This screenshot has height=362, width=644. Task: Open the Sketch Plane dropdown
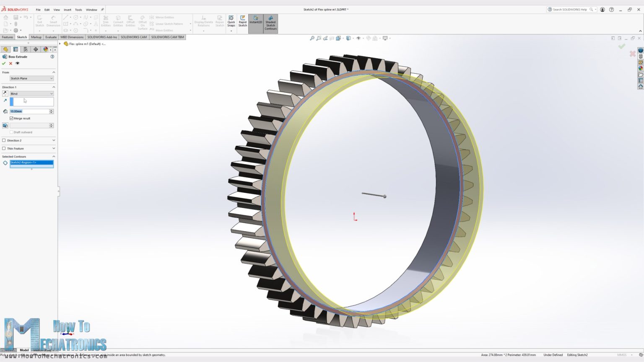pyautogui.click(x=51, y=78)
